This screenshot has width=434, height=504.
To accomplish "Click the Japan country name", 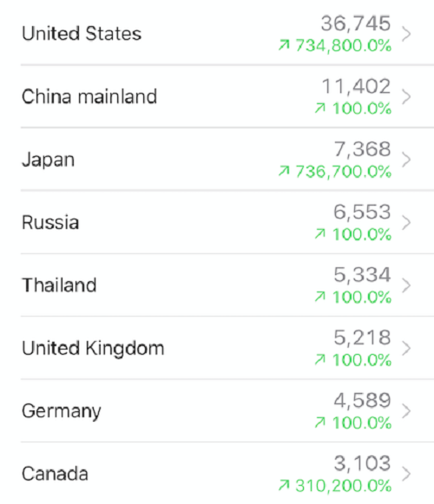I will click(x=49, y=160).
